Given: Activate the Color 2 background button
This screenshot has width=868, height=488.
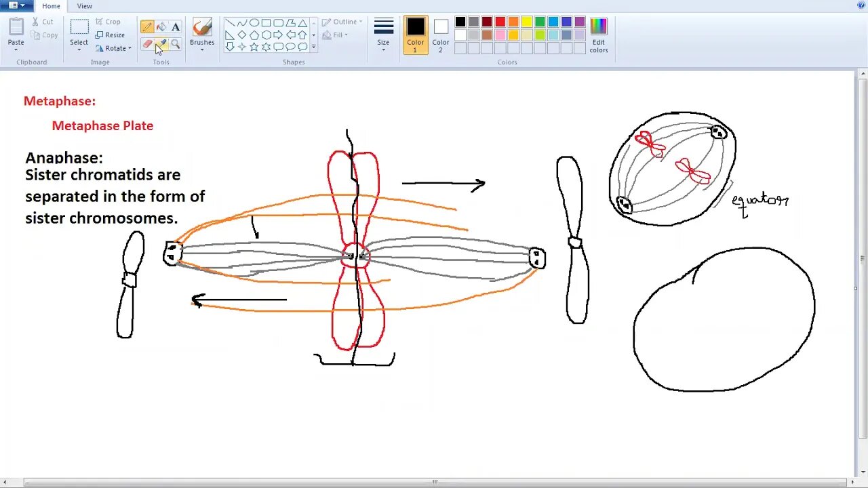Looking at the screenshot, I should (x=441, y=35).
